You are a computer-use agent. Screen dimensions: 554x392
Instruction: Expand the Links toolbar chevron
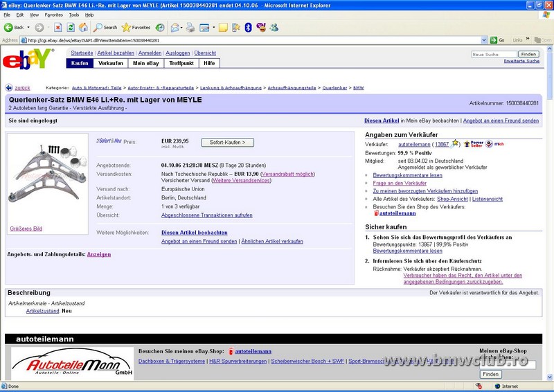pos(528,39)
